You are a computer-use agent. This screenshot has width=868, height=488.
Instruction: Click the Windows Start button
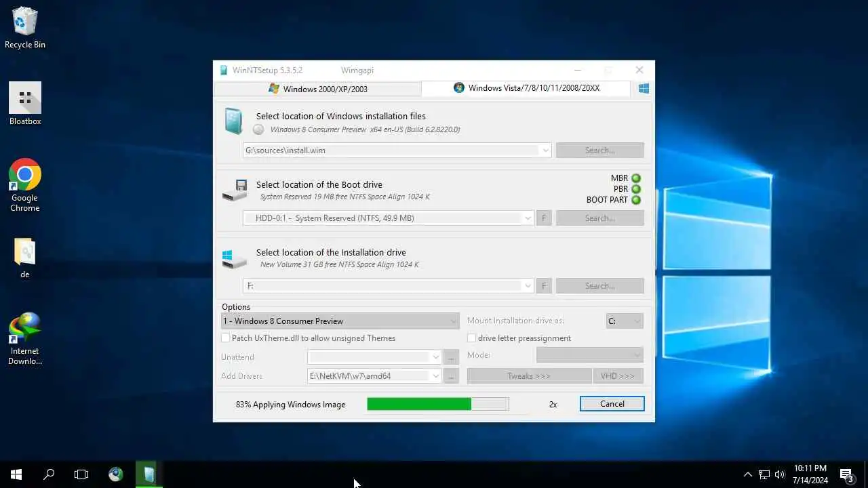click(x=16, y=474)
